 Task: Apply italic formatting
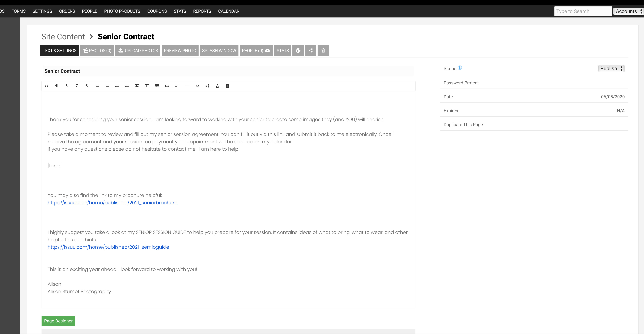click(x=76, y=86)
